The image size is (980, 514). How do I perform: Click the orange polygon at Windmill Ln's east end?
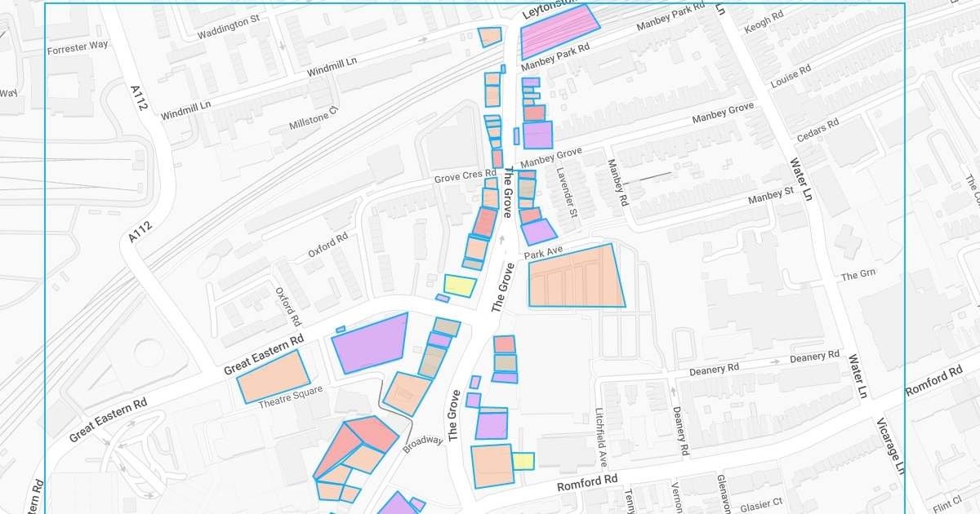pyautogui.click(x=489, y=37)
